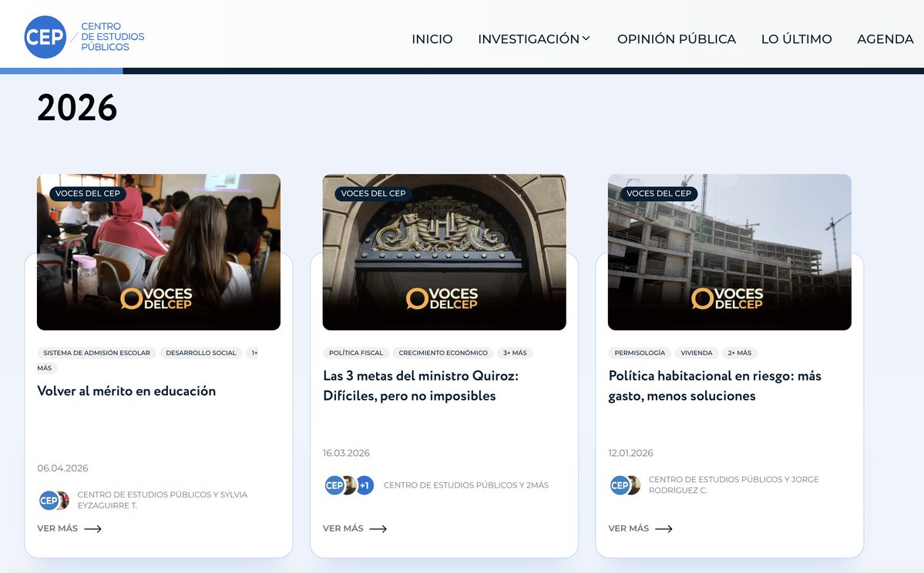Click the Centro de Estudios Públicos logo text
The height and width of the screenshot is (573, 924).
pyautogui.click(x=113, y=36)
